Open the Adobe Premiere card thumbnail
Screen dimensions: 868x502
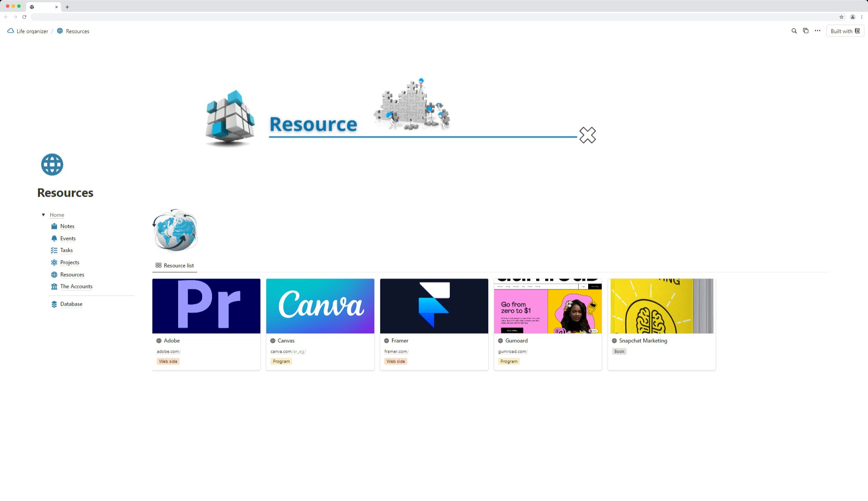click(x=206, y=306)
